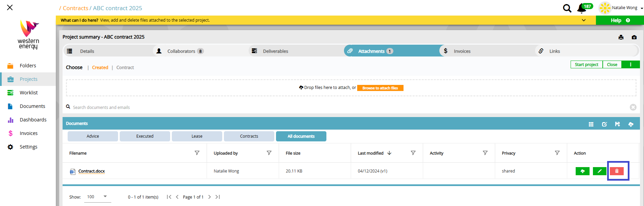Clear the search with the grey X

click(x=633, y=107)
